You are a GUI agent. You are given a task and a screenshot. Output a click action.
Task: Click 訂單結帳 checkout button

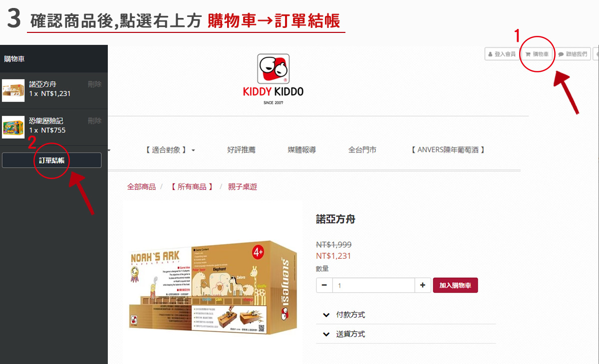(x=52, y=160)
